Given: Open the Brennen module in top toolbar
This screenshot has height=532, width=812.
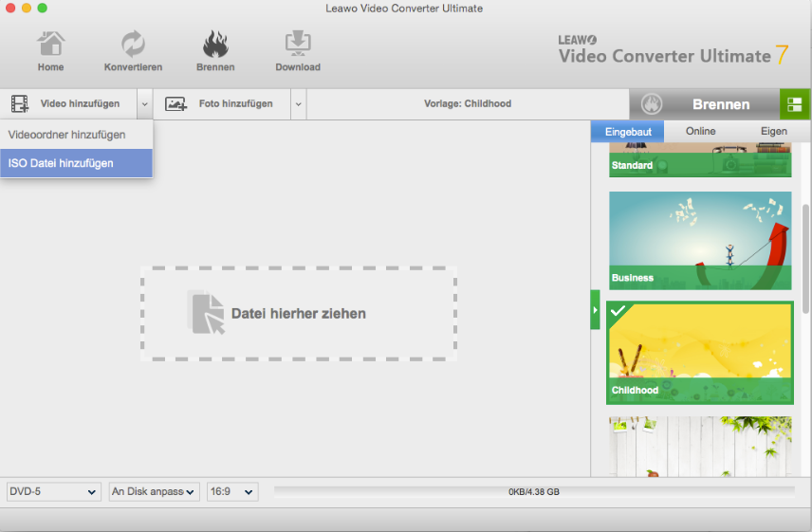Looking at the screenshot, I should (x=215, y=51).
